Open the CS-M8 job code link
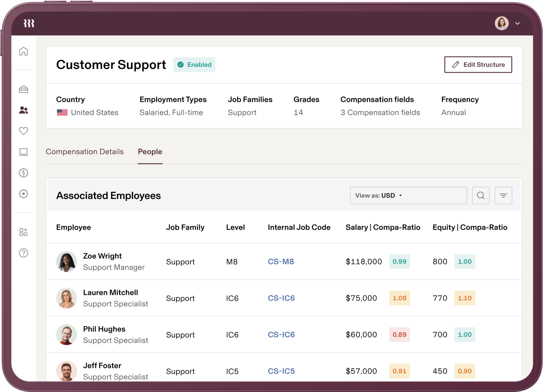 click(x=281, y=261)
